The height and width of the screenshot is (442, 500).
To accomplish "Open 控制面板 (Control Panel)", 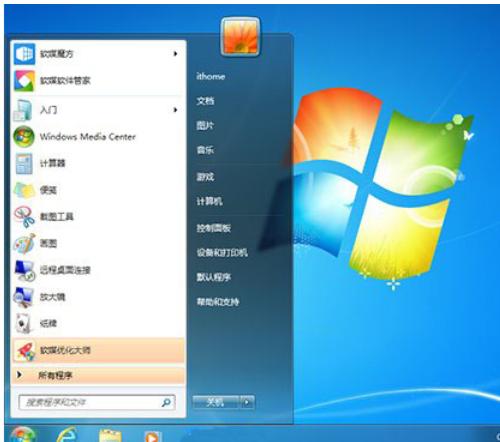I will pyautogui.click(x=214, y=228).
